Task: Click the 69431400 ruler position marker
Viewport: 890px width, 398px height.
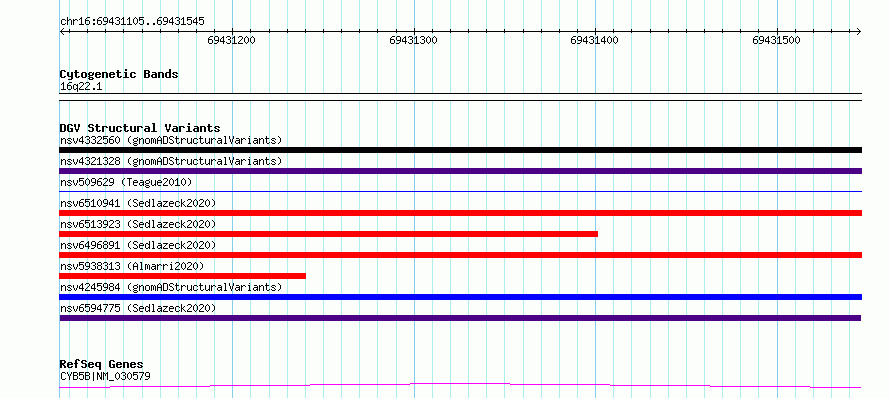Action: 595,40
